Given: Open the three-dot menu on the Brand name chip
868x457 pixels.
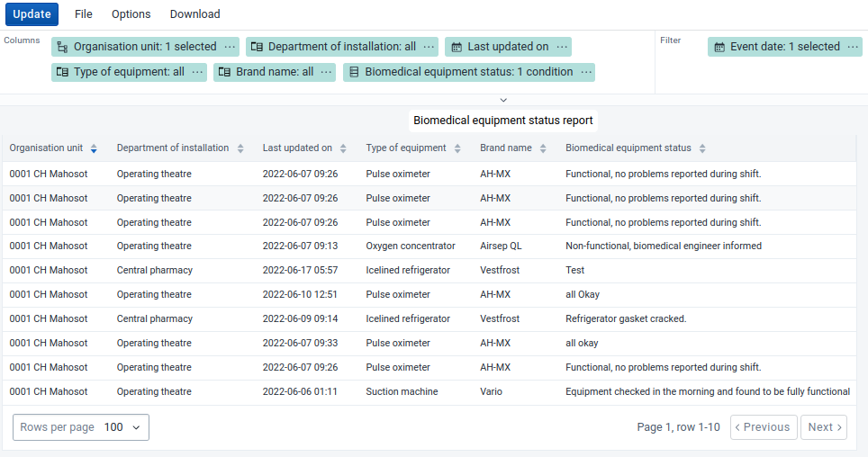Looking at the screenshot, I should click(326, 72).
